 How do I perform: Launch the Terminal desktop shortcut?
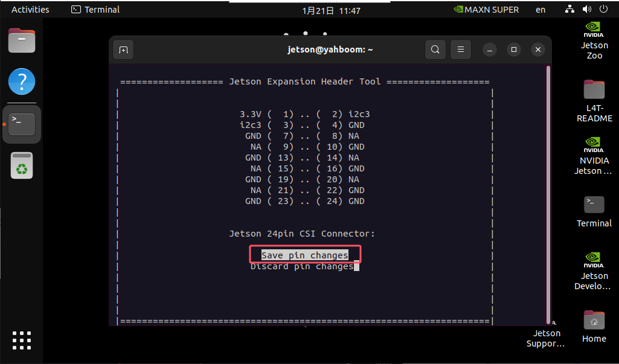pos(594,212)
